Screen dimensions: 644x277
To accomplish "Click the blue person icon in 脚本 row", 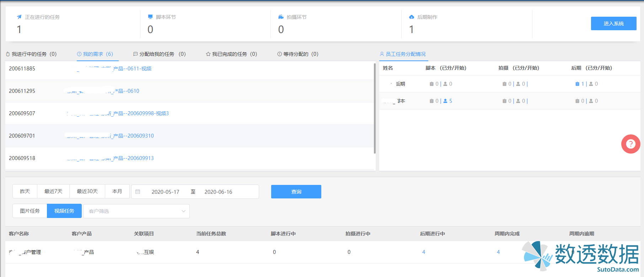I will coord(445,101).
